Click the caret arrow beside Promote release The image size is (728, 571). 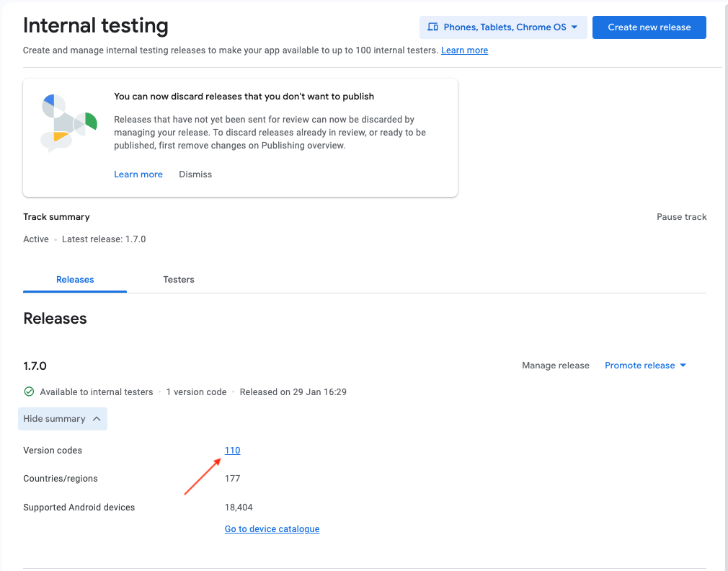(x=683, y=366)
